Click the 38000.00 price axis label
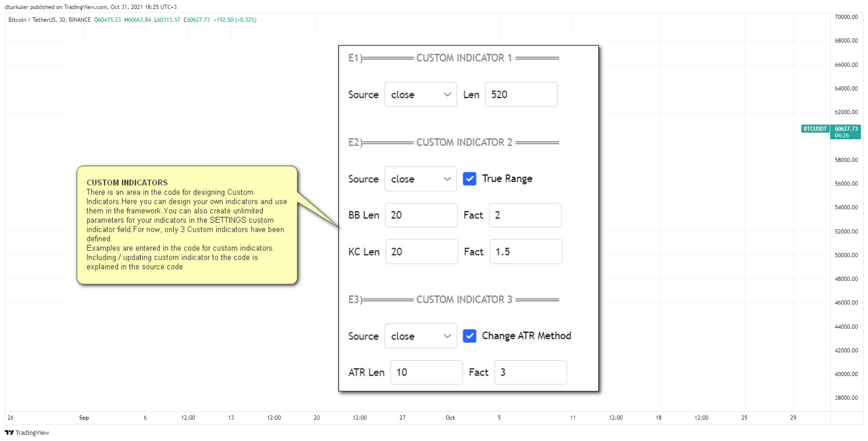 click(846, 398)
